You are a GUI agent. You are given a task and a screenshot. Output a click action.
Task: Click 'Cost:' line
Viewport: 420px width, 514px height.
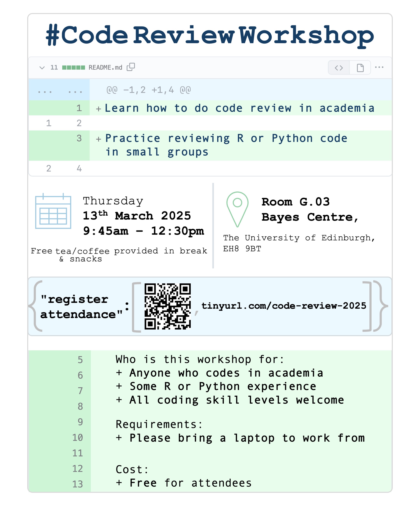point(132,469)
